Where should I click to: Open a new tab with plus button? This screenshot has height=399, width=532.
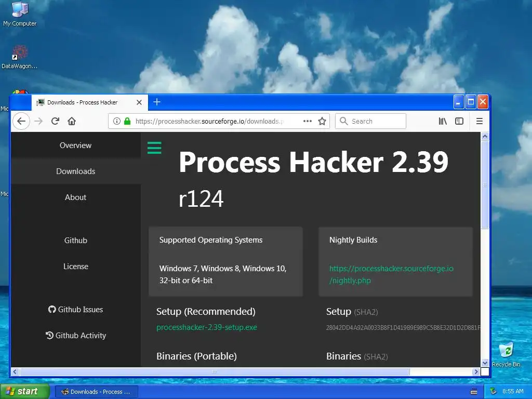click(x=157, y=102)
